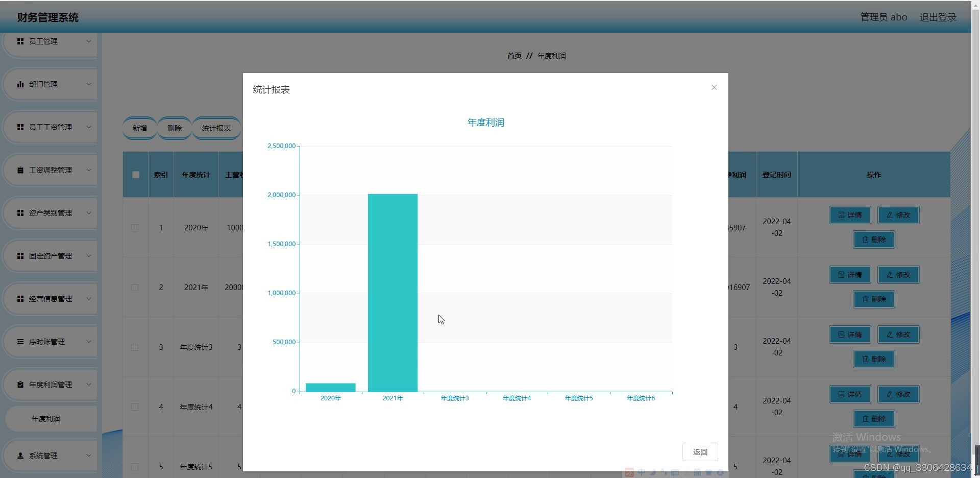Check the row 1 2020年 checkbox
The width and height of the screenshot is (980, 478).
135,228
